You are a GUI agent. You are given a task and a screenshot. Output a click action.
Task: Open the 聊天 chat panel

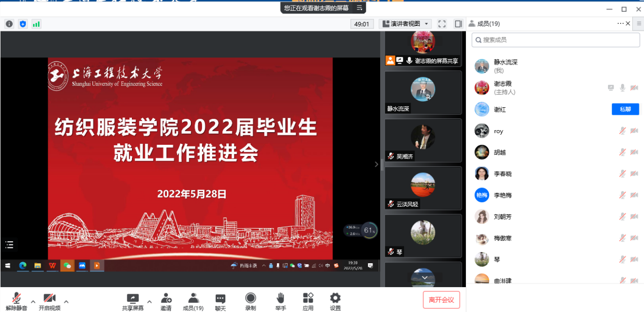(x=220, y=298)
